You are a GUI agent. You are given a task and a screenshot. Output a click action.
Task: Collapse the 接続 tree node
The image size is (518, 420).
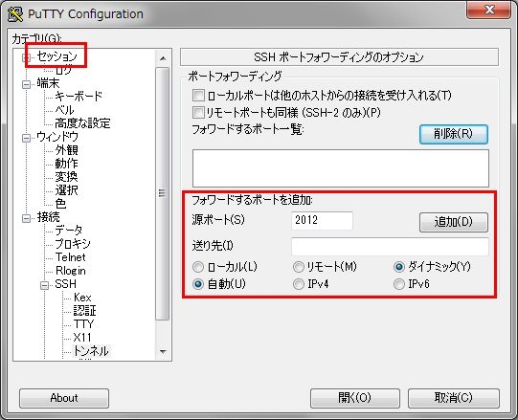click(x=26, y=218)
